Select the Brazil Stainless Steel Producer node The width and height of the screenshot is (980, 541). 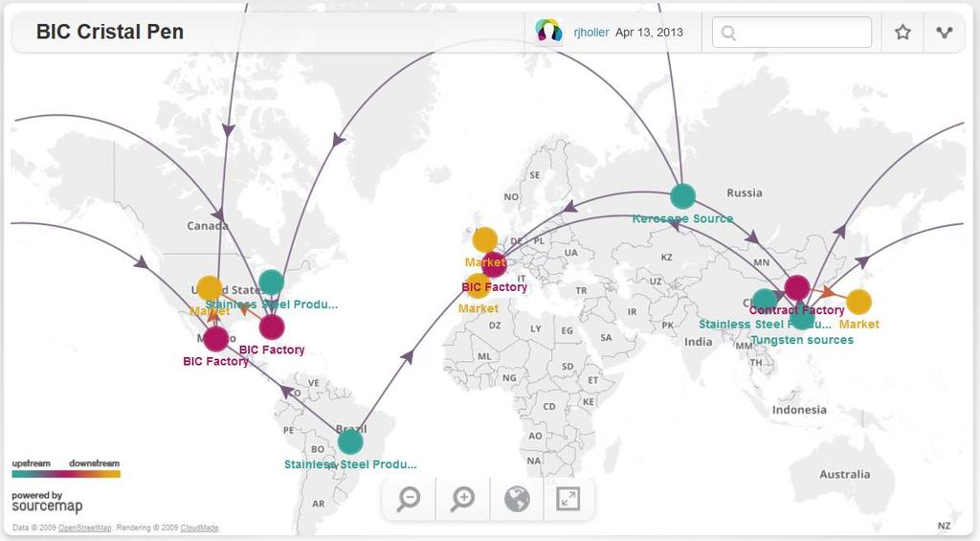click(x=350, y=441)
